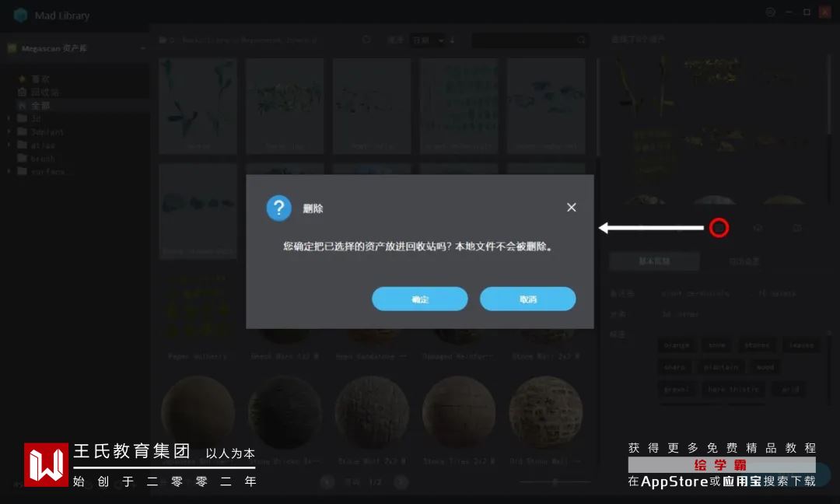Open the settings gear in title bar
Viewport: 840px width, 504px height.
click(x=770, y=12)
